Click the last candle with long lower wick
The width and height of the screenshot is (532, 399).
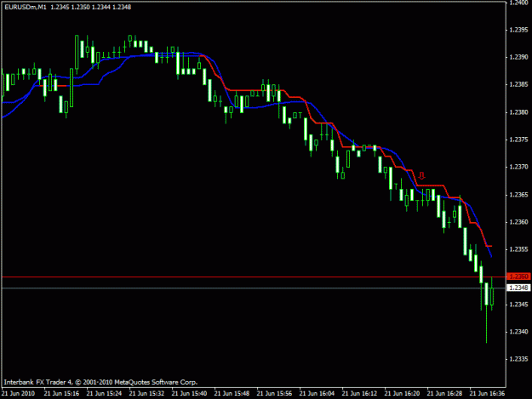487,312
